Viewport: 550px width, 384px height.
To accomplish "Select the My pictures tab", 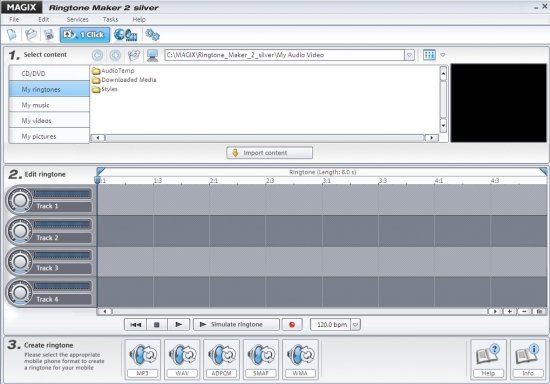I will [x=49, y=136].
